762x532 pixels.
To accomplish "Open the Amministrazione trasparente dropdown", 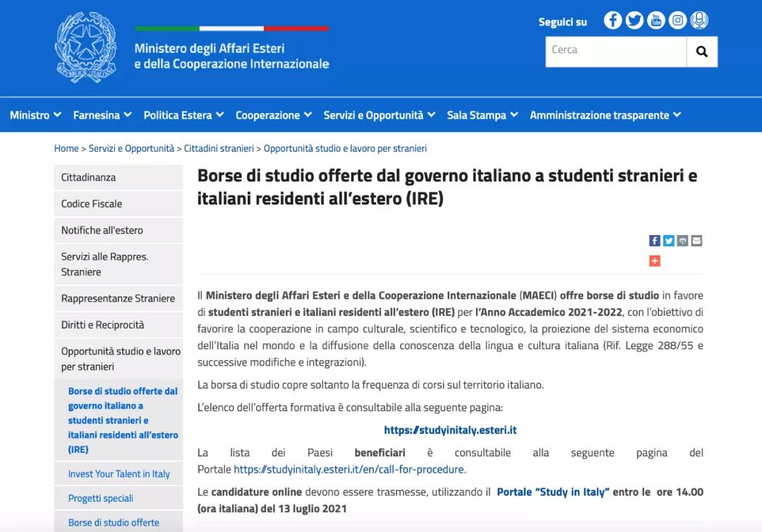I will pyautogui.click(x=605, y=115).
